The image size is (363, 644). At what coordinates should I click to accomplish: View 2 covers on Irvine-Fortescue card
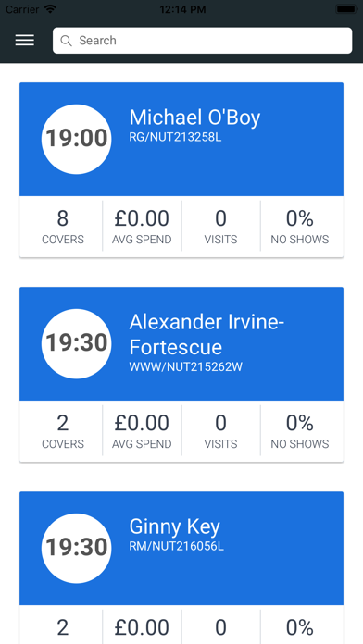point(62,431)
